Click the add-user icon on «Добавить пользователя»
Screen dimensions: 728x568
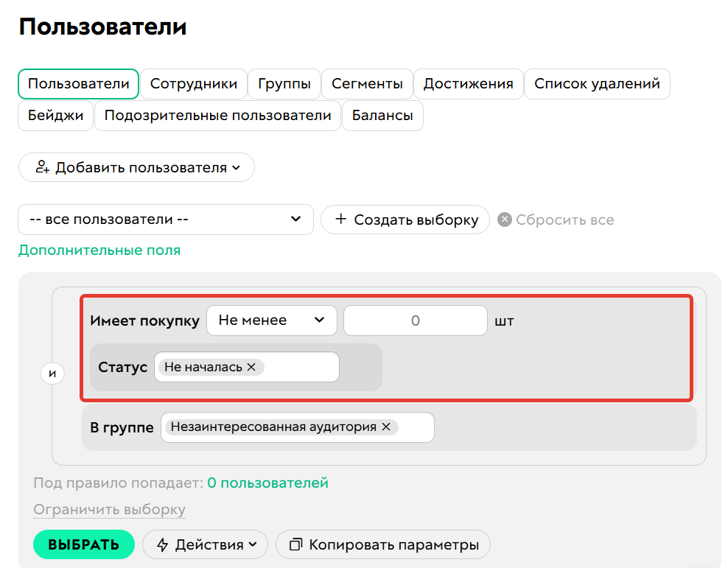43,167
